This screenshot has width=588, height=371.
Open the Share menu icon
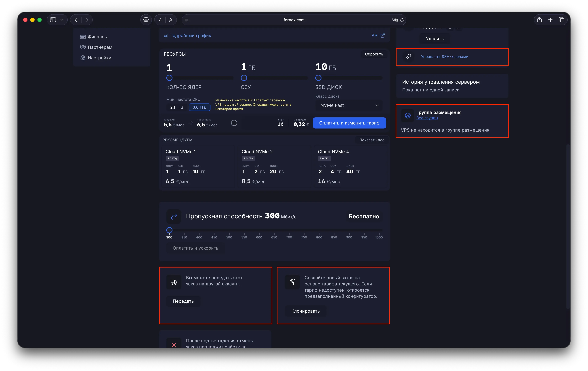coord(539,20)
